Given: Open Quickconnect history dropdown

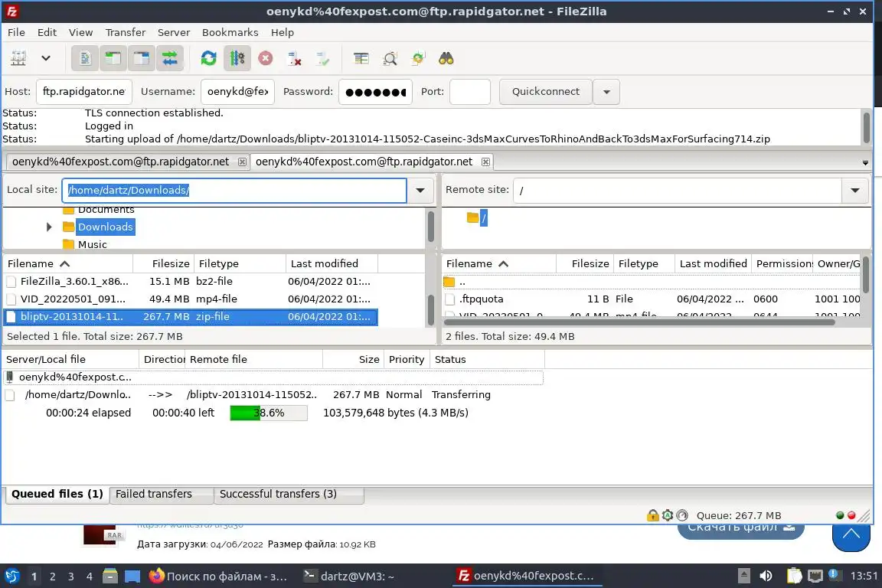Looking at the screenshot, I should [x=606, y=92].
